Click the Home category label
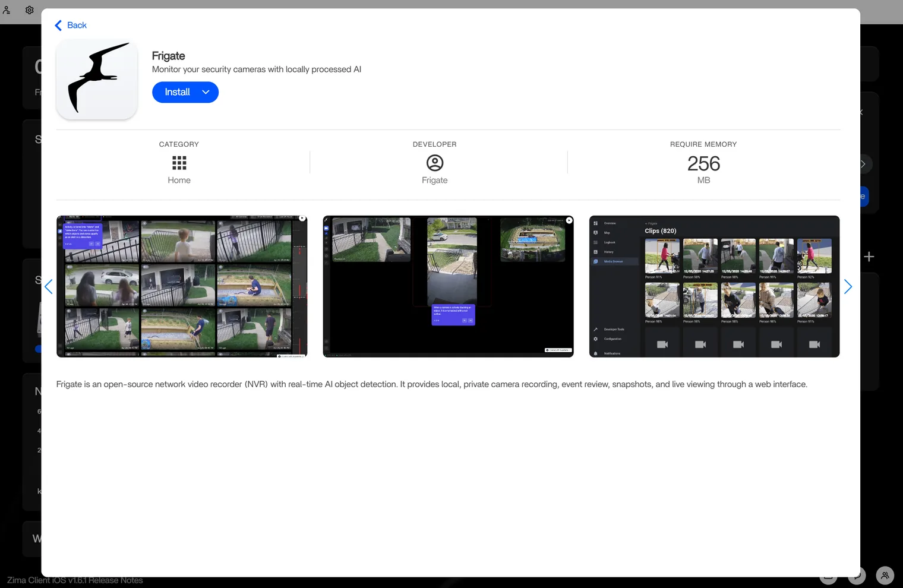 (179, 180)
